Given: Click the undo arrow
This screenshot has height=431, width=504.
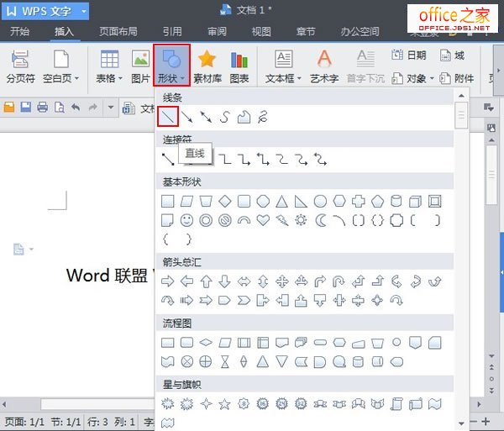Looking at the screenshot, I should 76,107.
